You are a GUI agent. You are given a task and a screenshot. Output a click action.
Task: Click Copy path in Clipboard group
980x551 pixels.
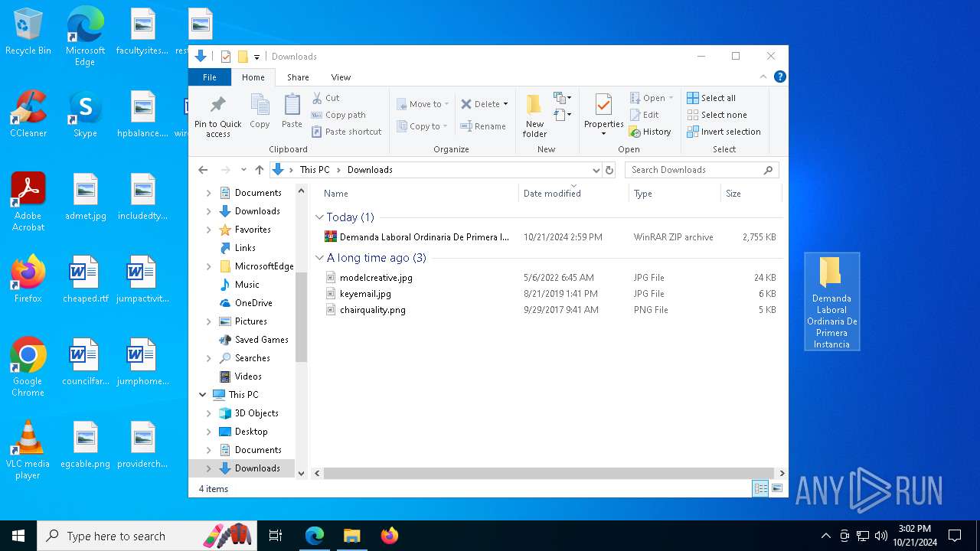click(338, 115)
